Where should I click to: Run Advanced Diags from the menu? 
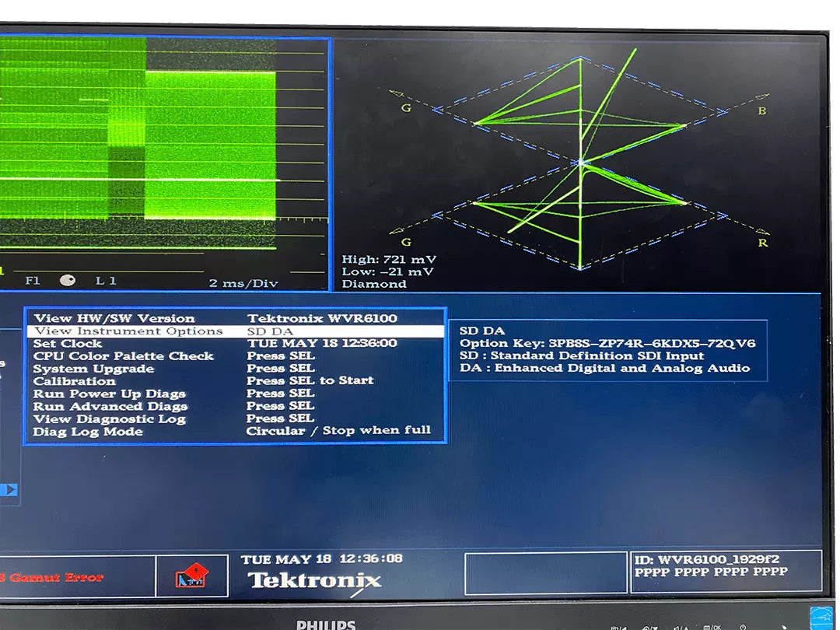tap(110, 406)
